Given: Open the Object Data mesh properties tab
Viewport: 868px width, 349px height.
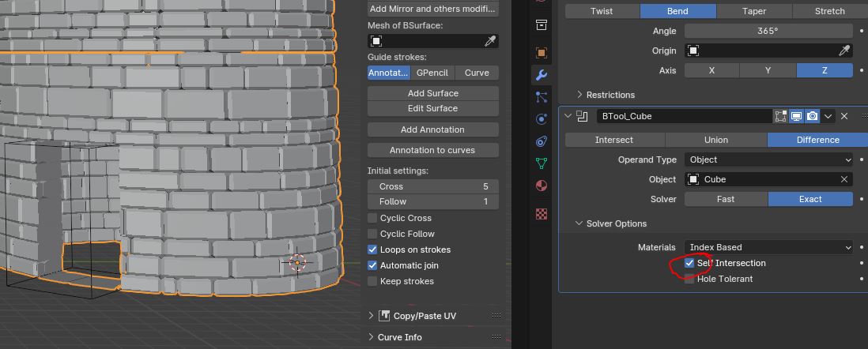Looking at the screenshot, I should pos(542,164).
